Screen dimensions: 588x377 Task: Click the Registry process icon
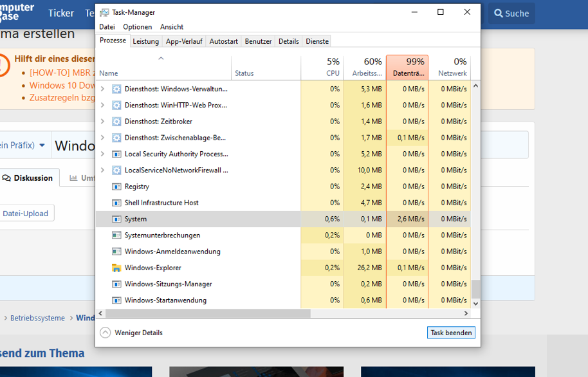[116, 187]
